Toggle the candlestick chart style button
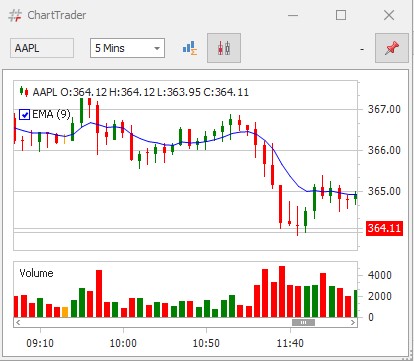Viewport: 414px width, 361px height. pyautogui.click(x=224, y=48)
